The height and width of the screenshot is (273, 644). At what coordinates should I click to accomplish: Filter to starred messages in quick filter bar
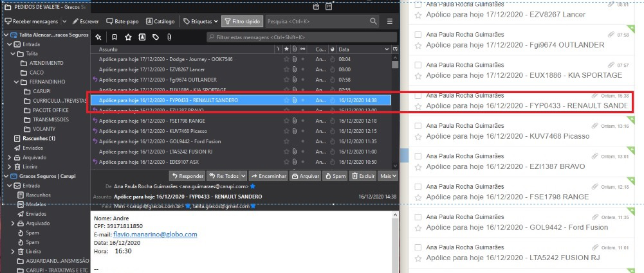pos(128,37)
